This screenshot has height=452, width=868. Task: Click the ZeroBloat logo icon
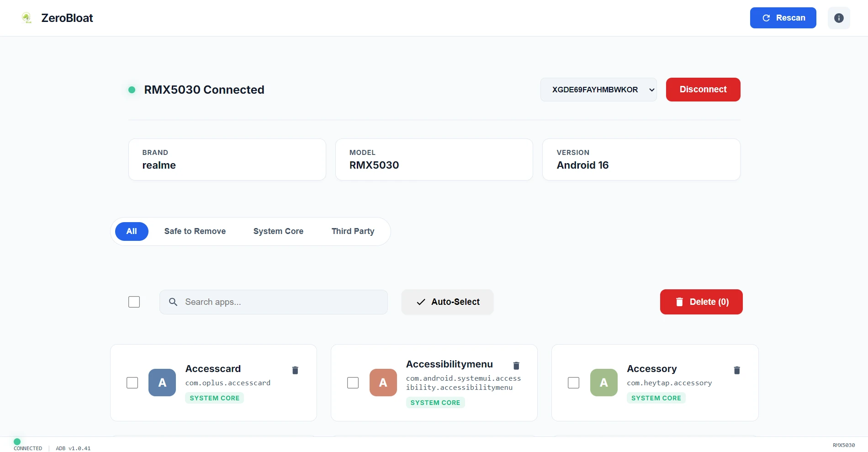click(27, 18)
